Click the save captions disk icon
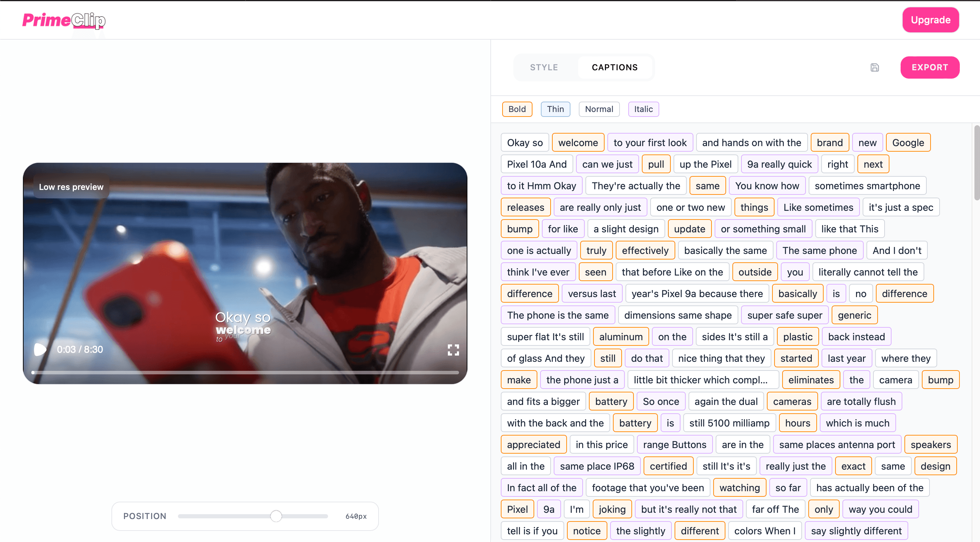This screenshot has height=542, width=980. [874, 67]
